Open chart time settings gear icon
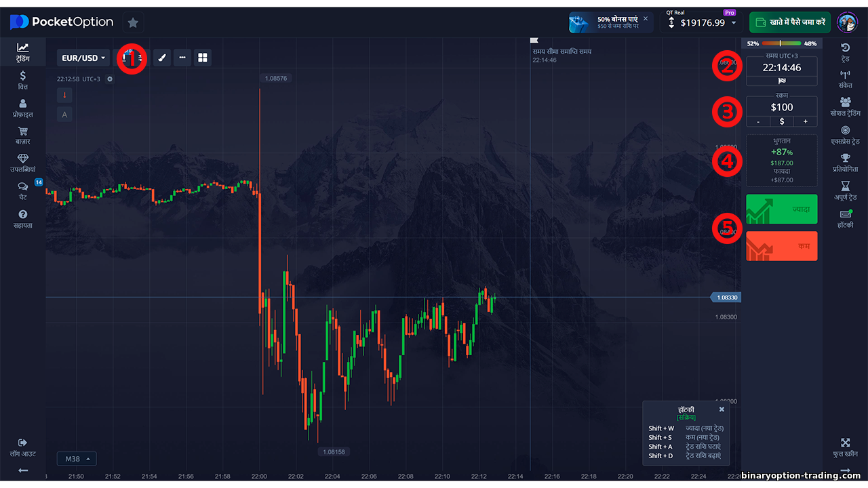 110,79
